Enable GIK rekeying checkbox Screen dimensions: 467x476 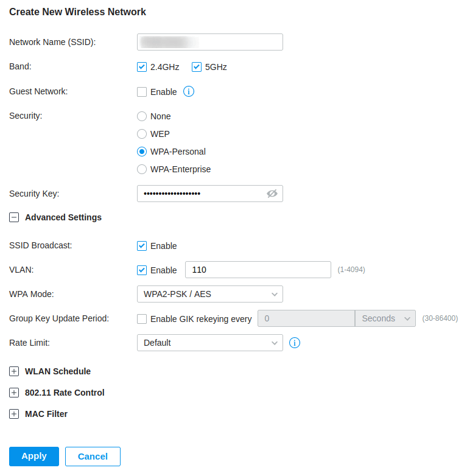click(142, 319)
